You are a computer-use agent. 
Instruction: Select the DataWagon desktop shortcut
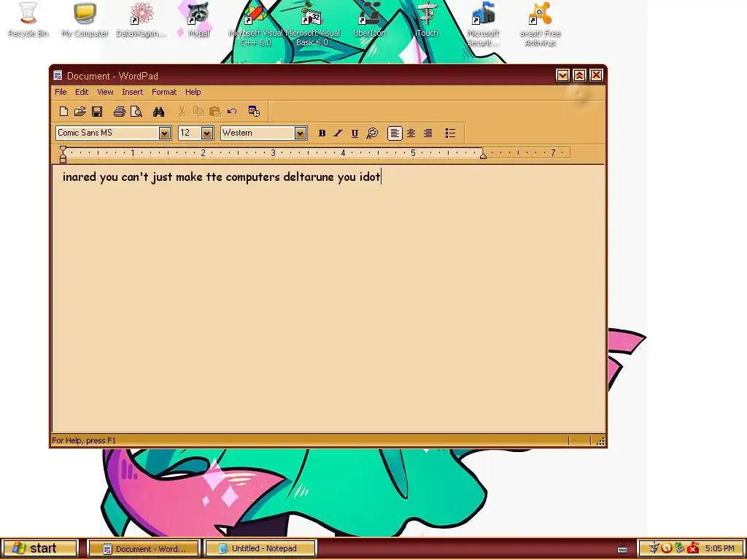coord(141,20)
